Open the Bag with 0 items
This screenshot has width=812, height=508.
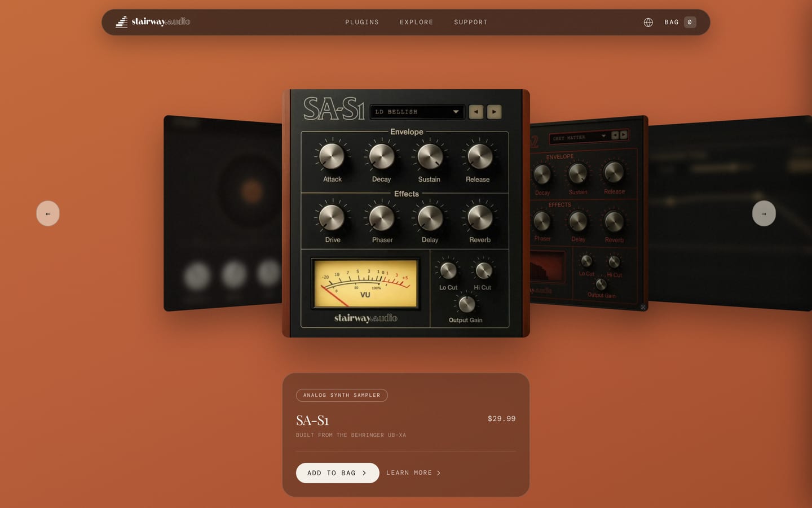pyautogui.click(x=680, y=22)
